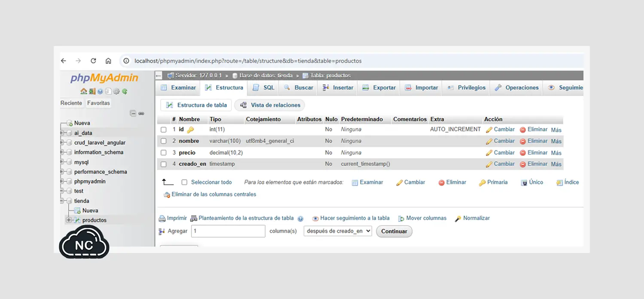Click Eliminar de las columnas centrales link
Viewport: 644px width, 299px height.
coord(214,195)
